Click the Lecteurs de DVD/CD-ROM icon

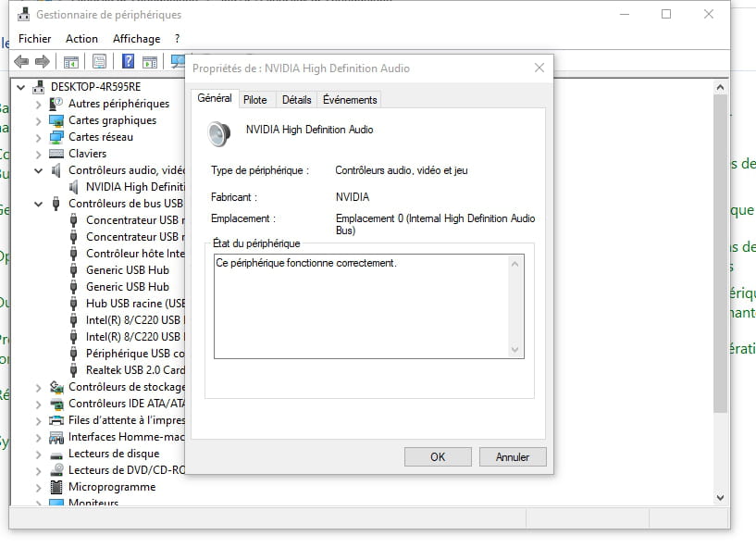point(56,470)
